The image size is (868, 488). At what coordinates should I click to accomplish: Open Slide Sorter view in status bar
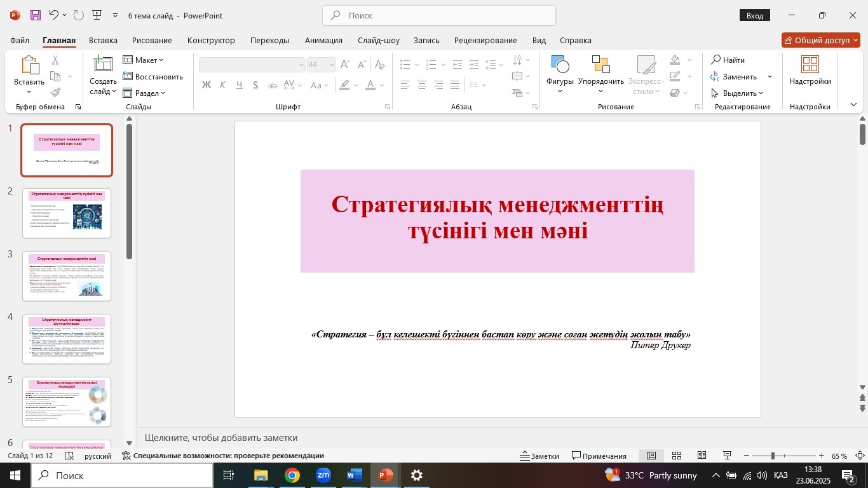tap(677, 456)
